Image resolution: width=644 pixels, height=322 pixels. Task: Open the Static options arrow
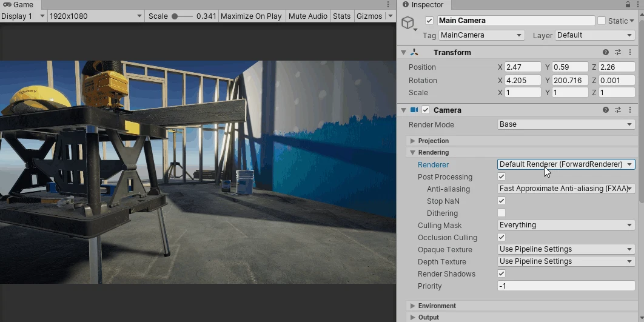[632, 21]
